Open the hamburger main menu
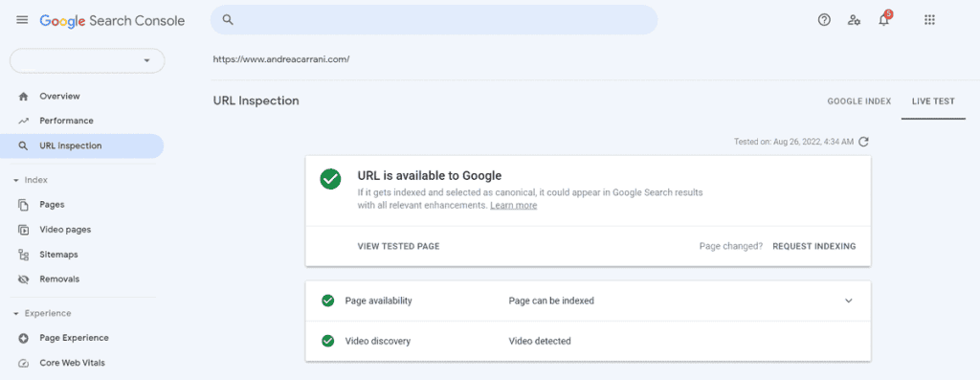 point(22,20)
